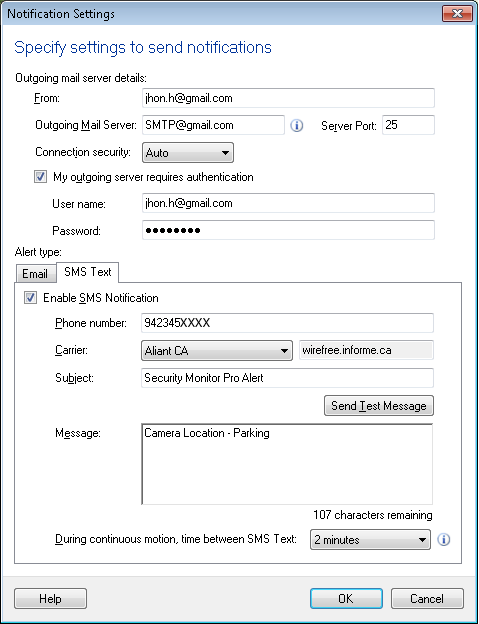Open the 2 minutes interval dropdown
Screen dimensions: 479x624
click(x=370, y=540)
